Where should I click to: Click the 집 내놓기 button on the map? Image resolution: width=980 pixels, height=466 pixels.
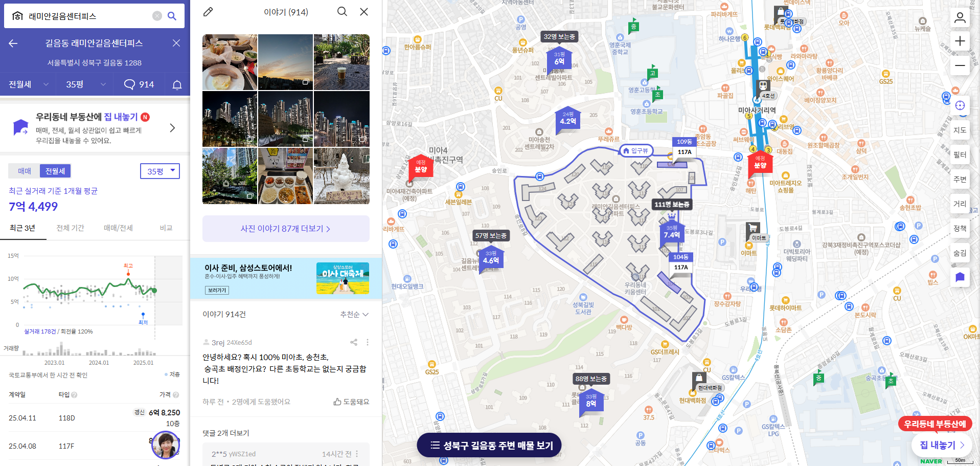942,445
